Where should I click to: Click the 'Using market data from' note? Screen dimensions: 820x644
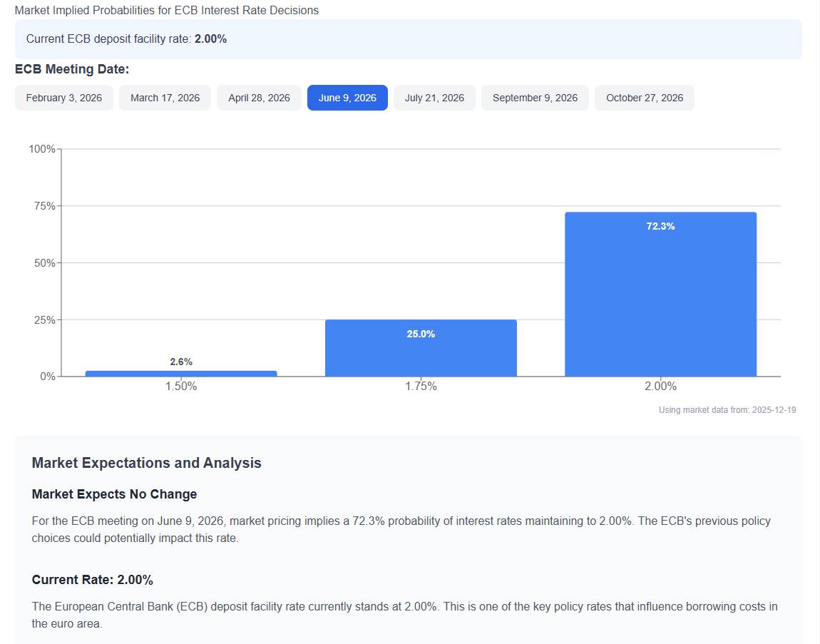click(727, 410)
